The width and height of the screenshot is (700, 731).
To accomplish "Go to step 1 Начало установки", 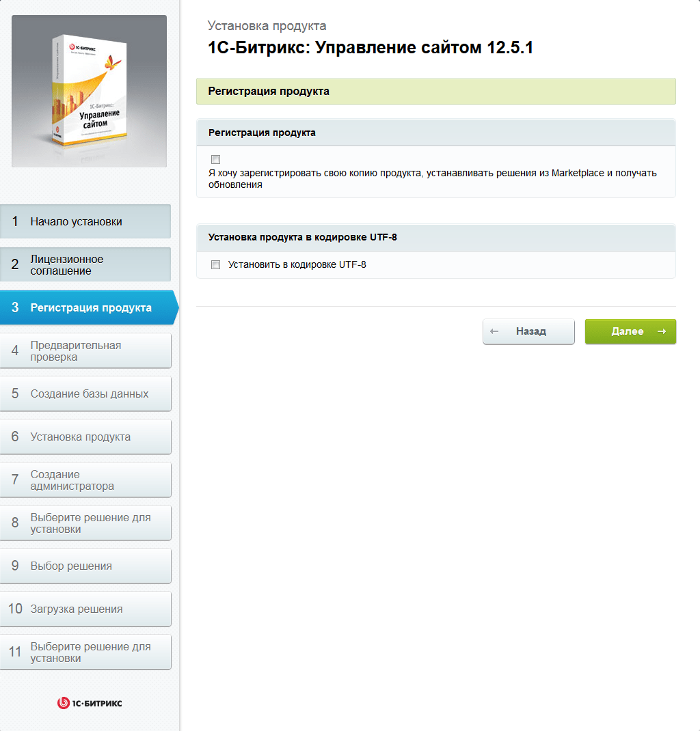I will [85, 221].
